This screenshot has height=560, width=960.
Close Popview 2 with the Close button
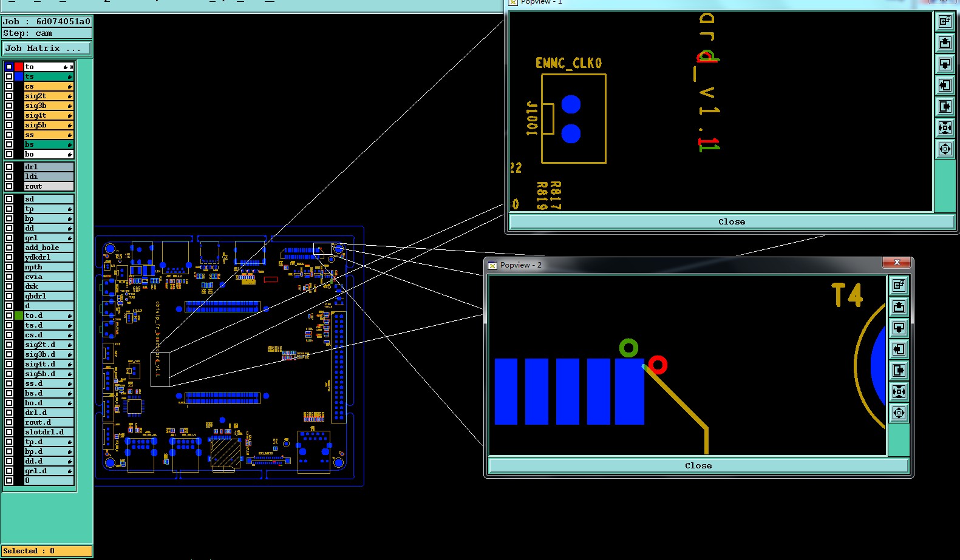(x=698, y=466)
